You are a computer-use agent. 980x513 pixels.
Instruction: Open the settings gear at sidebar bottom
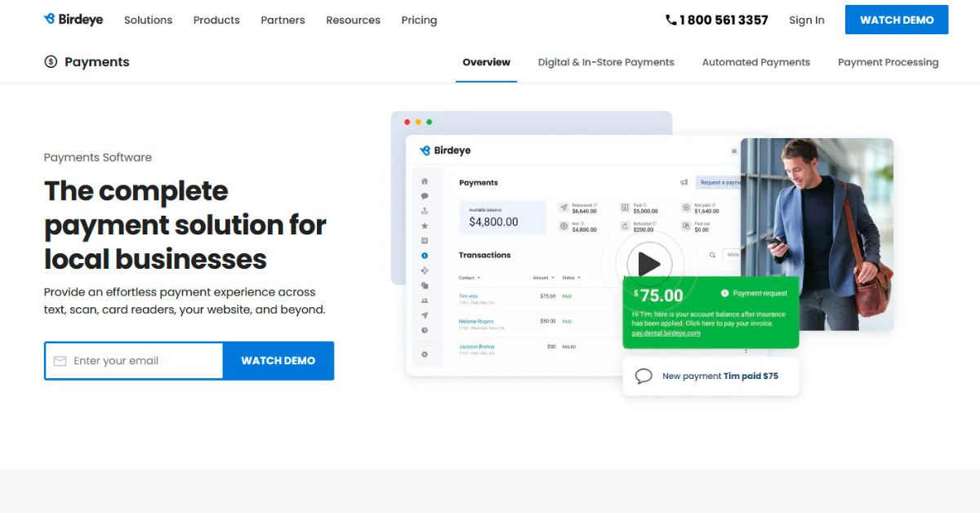point(424,354)
